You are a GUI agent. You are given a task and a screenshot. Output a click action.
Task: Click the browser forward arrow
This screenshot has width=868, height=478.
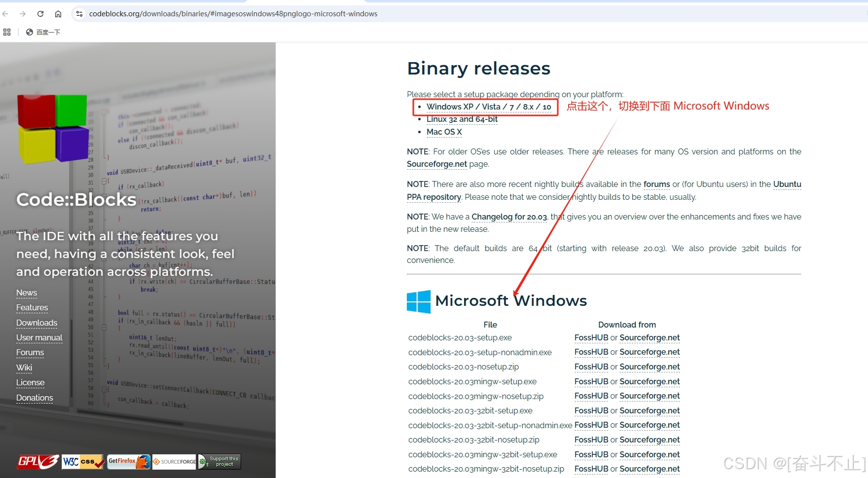click(23, 14)
